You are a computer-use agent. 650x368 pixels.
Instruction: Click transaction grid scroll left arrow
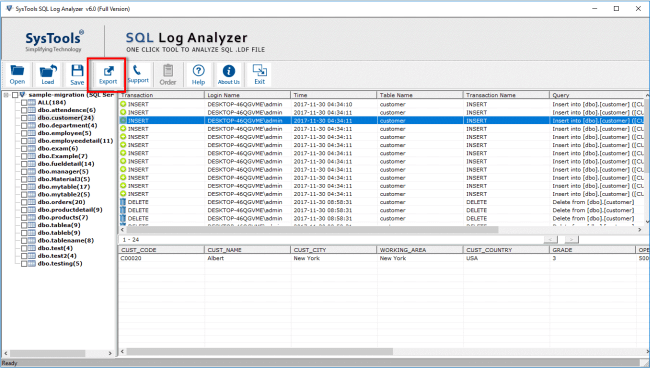pyautogui.click(x=122, y=229)
